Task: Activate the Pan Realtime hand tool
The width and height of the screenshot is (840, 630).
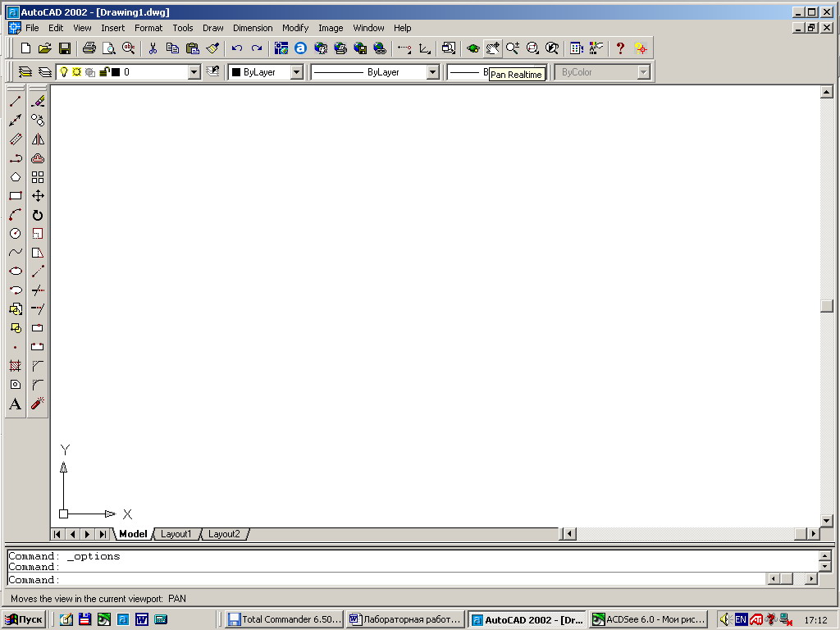Action: pyautogui.click(x=492, y=48)
